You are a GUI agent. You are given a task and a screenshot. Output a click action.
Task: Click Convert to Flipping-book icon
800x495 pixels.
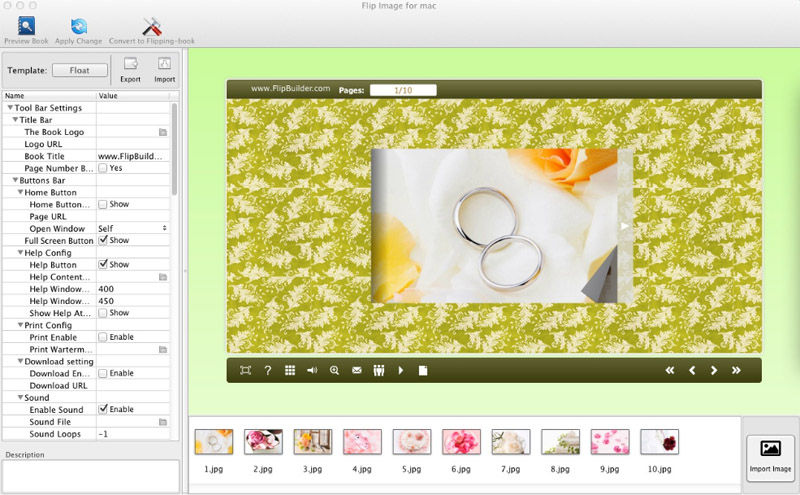tap(152, 27)
